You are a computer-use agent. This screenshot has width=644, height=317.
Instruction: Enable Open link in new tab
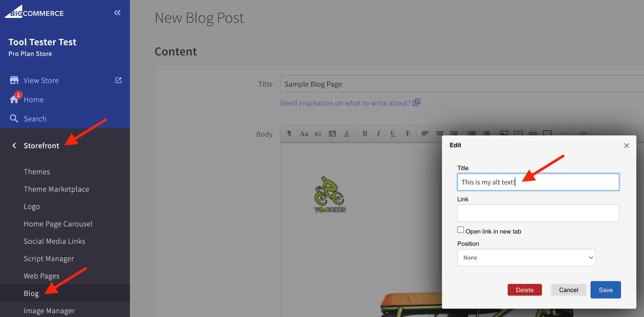coord(461,230)
